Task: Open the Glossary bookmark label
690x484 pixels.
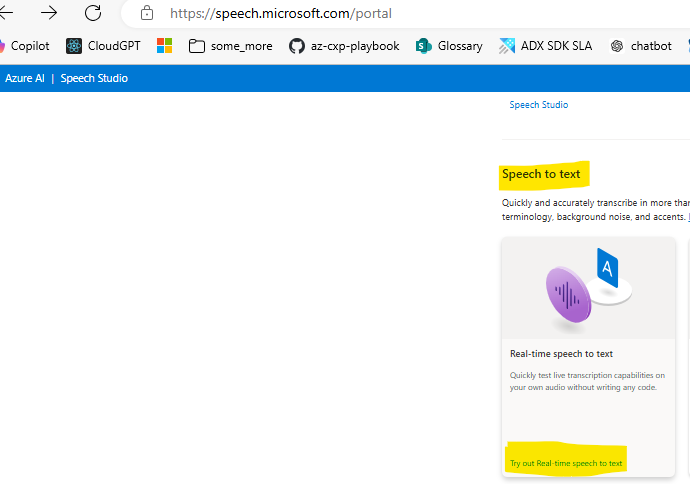Action: [x=460, y=46]
